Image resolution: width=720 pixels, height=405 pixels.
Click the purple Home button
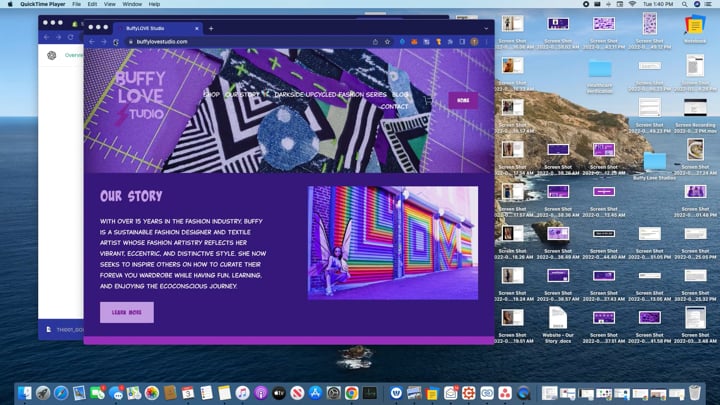[463, 100]
